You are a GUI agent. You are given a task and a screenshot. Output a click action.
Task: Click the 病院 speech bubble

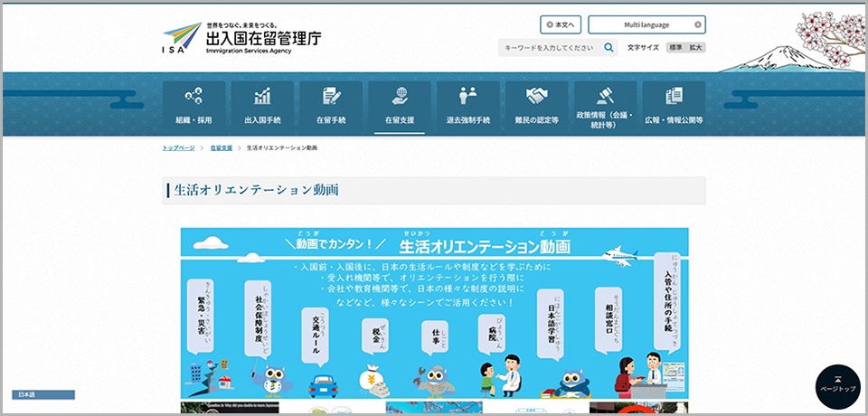click(x=492, y=334)
